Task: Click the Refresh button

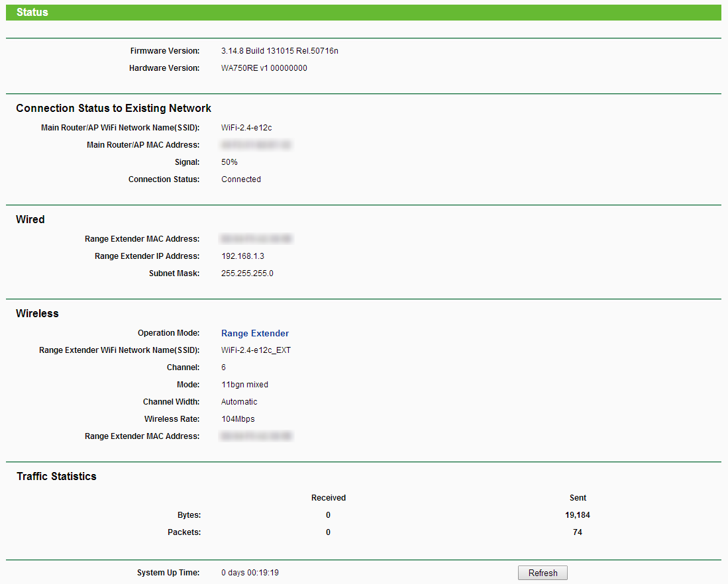Action: point(543,573)
